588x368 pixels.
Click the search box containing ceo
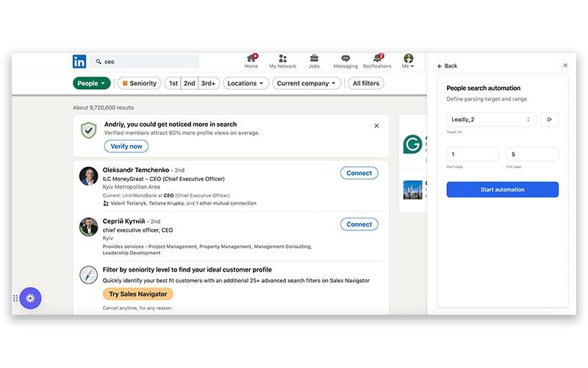tap(144, 62)
